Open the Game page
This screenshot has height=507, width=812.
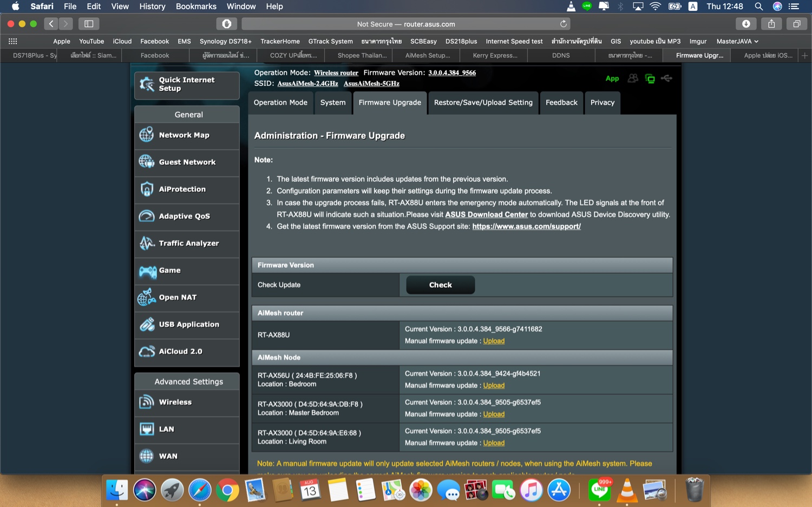pos(187,271)
